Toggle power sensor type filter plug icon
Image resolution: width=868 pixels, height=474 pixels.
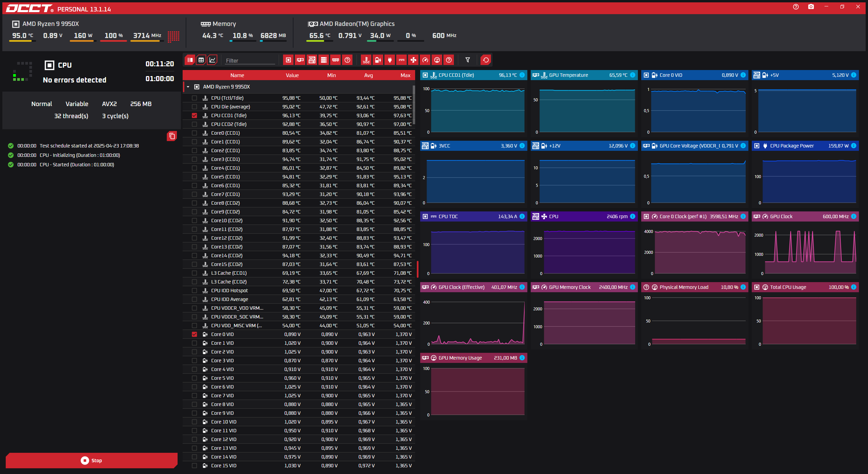click(390, 60)
